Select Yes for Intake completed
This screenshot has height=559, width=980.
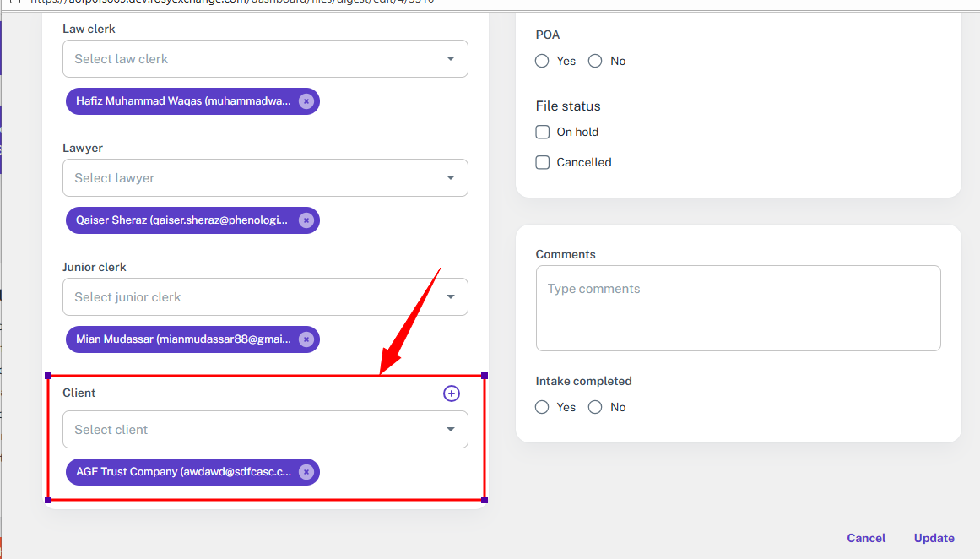tap(543, 407)
